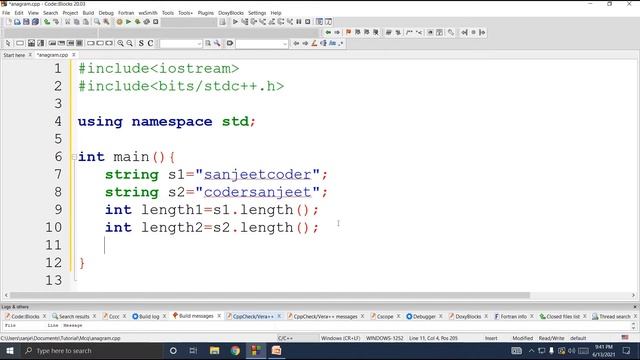The width and height of the screenshot is (640, 360).
Task: Jump back with the green left arrow icon
Action: pos(328,32)
